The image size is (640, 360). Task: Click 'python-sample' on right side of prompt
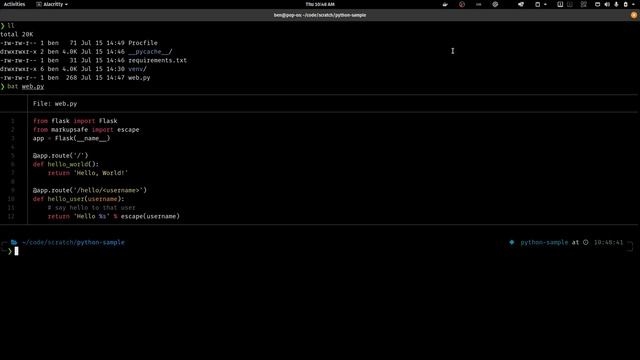click(544, 242)
